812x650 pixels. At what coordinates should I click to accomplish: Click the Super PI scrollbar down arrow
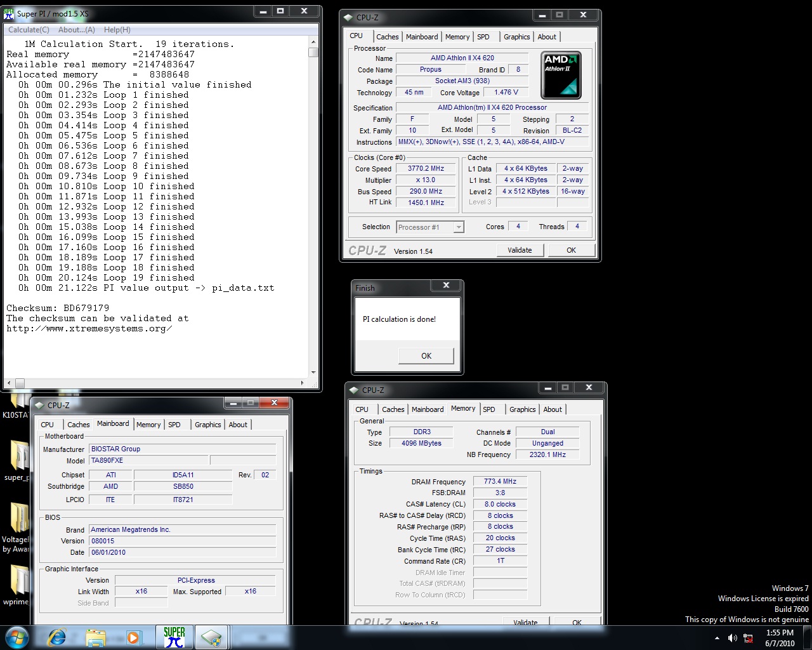313,373
